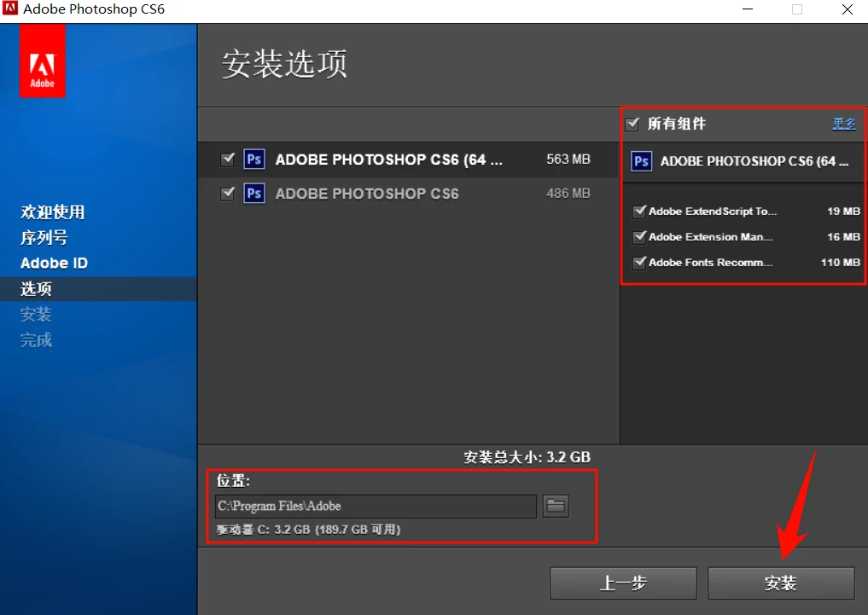Click the Ps icon in the components panel
The image size is (868, 615).
pyautogui.click(x=642, y=161)
